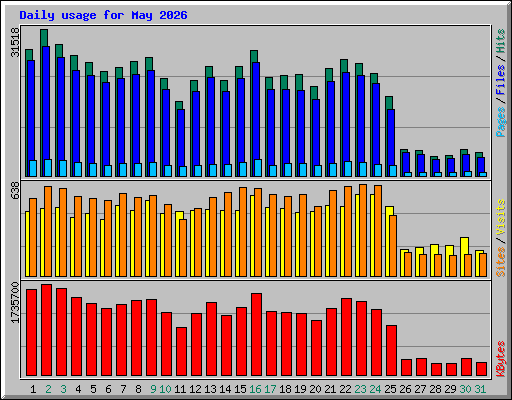Select the orange Sites bar for day 15
Image resolution: width=512 pixels, height=400 pixels.
click(x=243, y=232)
